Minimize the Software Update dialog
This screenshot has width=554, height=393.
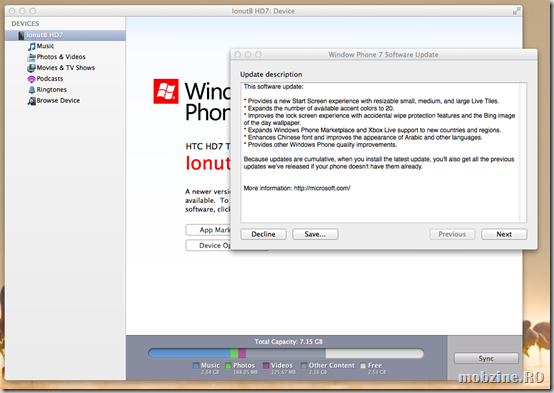point(248,54)
